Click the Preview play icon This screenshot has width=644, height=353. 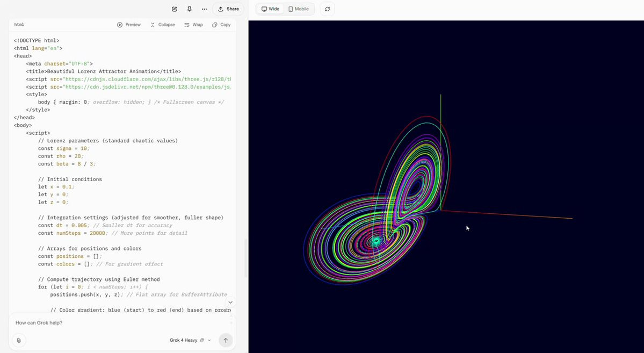pyautogui.click(x=120, y=25)
